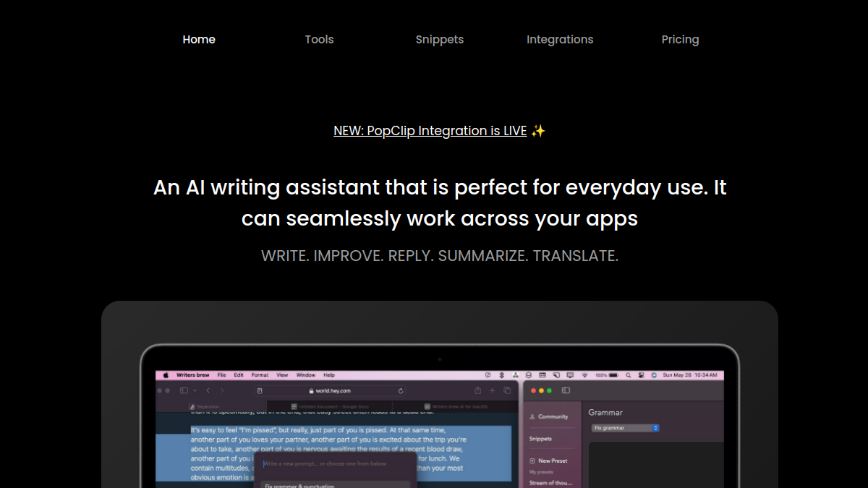Image resolution: width=868 pixels, height=488 pixels.
Task: Open Control Center icon in menu bar
Action: coord(641,375)
